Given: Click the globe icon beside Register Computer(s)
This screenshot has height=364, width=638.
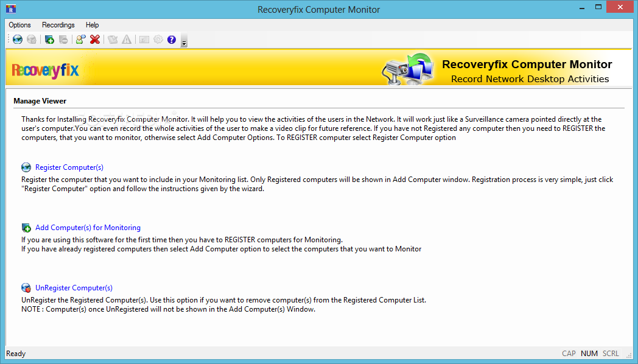Looking at the screenshot, I should pyautogui.click(x=26, y=167).
